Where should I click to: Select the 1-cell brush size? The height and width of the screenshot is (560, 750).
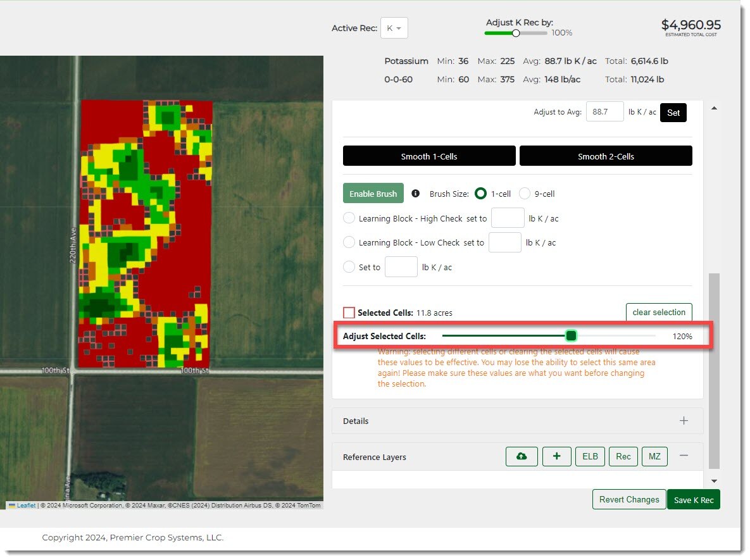[481, 194]
